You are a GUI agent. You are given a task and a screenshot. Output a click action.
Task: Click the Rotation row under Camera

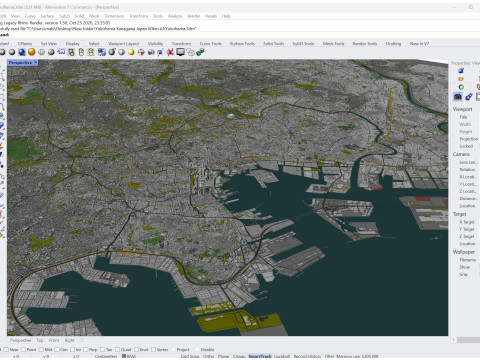[467, 170]
